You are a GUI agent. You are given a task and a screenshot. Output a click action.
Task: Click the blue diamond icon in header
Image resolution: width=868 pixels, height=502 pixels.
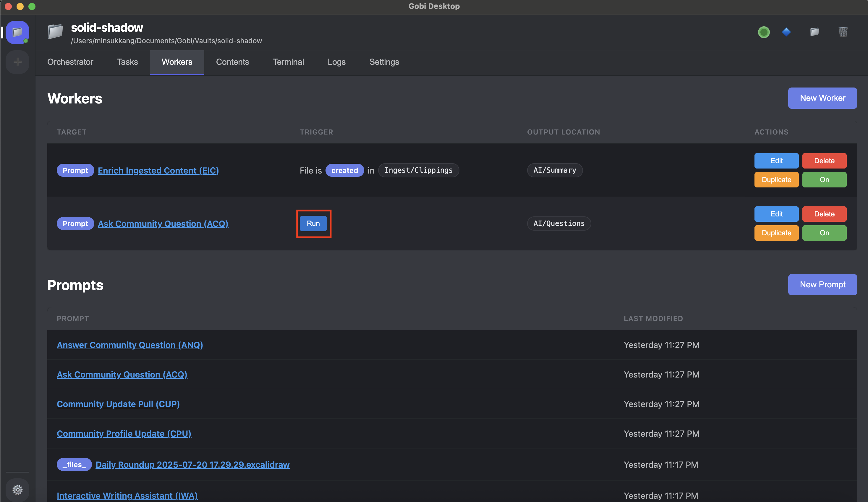pos(786,32)
